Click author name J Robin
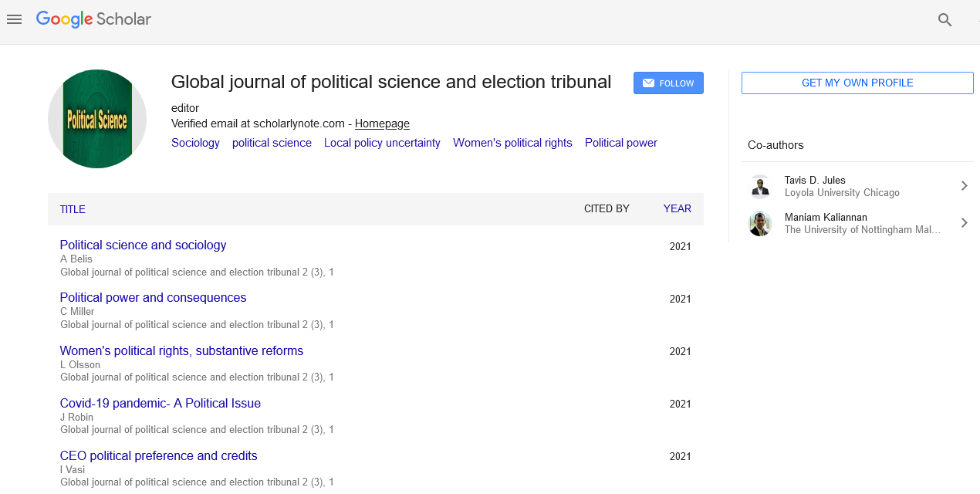 (76, 417)
